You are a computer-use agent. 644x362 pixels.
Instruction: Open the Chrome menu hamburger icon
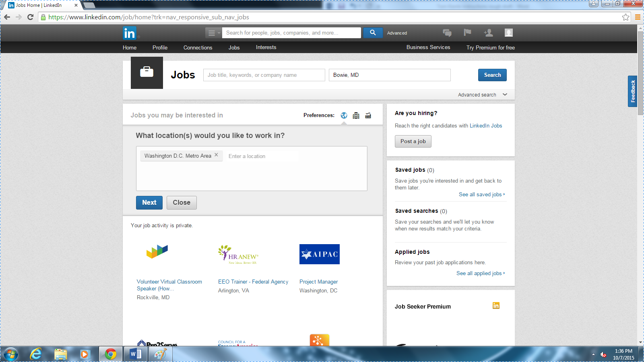[638, 17]
